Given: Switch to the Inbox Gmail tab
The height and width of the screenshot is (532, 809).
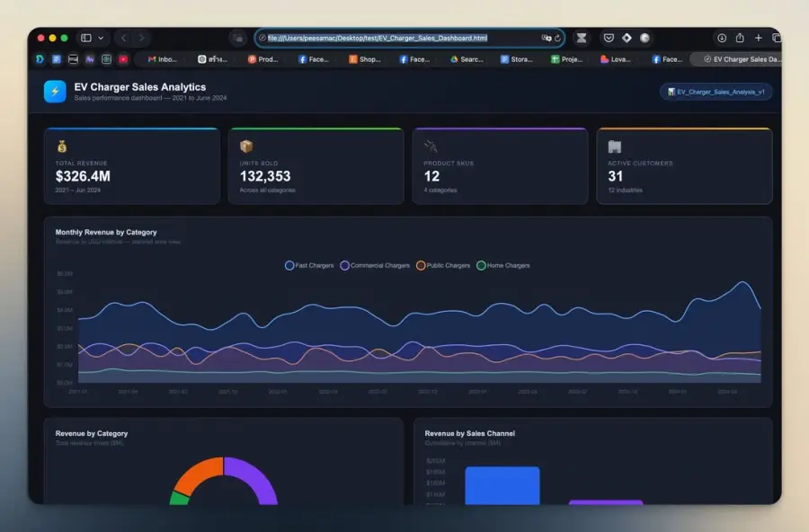Looking at the screenshot, I should [162, 59].
